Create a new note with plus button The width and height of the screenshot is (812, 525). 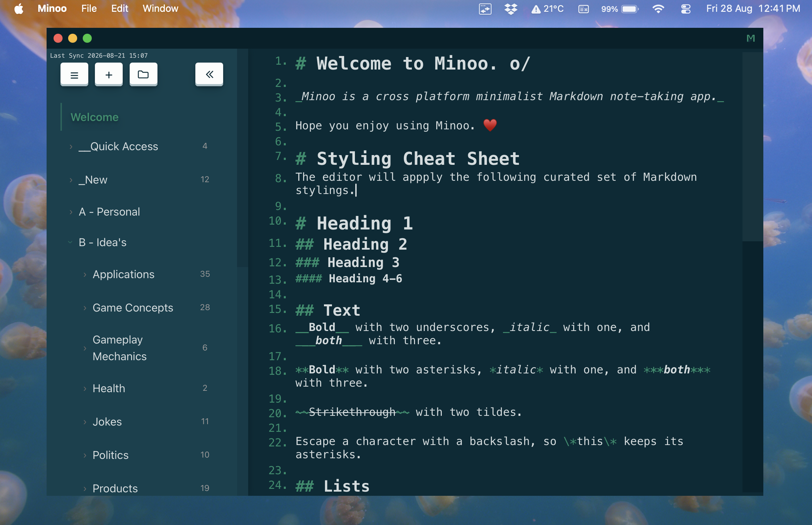109,74
